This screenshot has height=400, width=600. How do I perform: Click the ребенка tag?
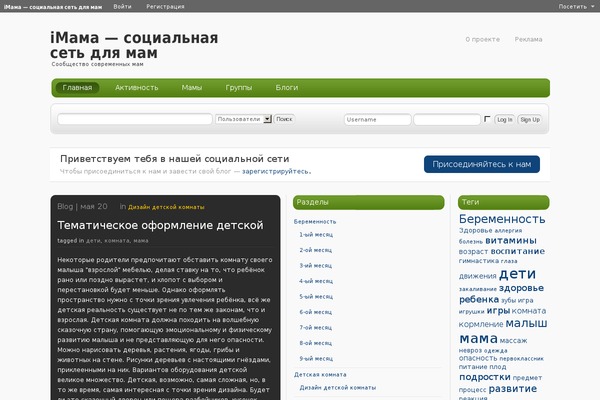pyautogui.click(x=479, y=299)
